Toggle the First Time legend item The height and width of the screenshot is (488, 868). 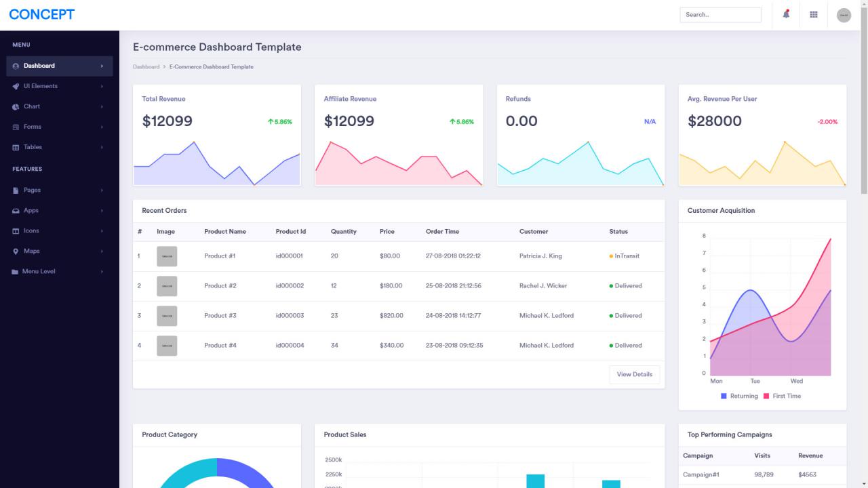tap(782, 396)
